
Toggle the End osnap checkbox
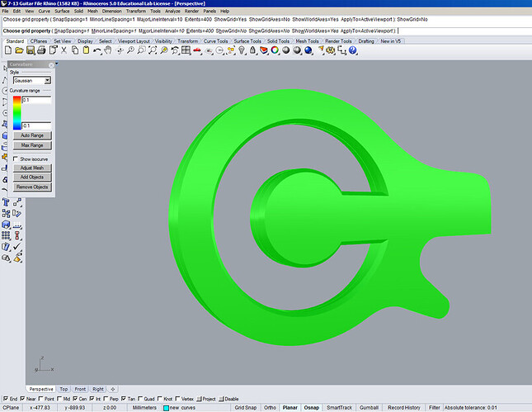pyautogui.click(x=6, y=399)
